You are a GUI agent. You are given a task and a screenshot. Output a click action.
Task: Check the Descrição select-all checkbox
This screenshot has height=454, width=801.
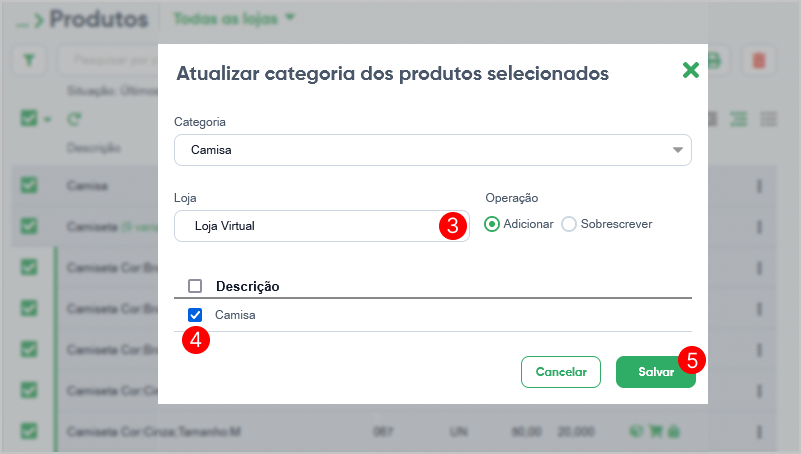[x=195, y=286]
